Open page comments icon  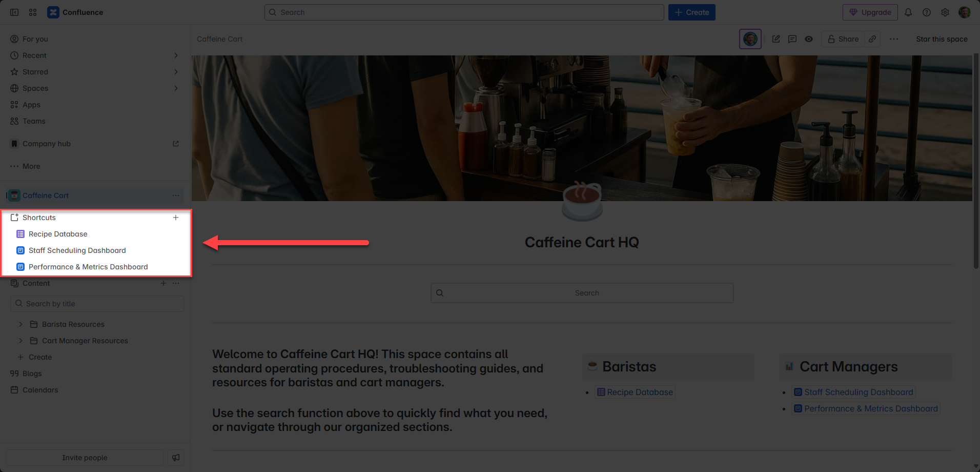click(792, 39)
